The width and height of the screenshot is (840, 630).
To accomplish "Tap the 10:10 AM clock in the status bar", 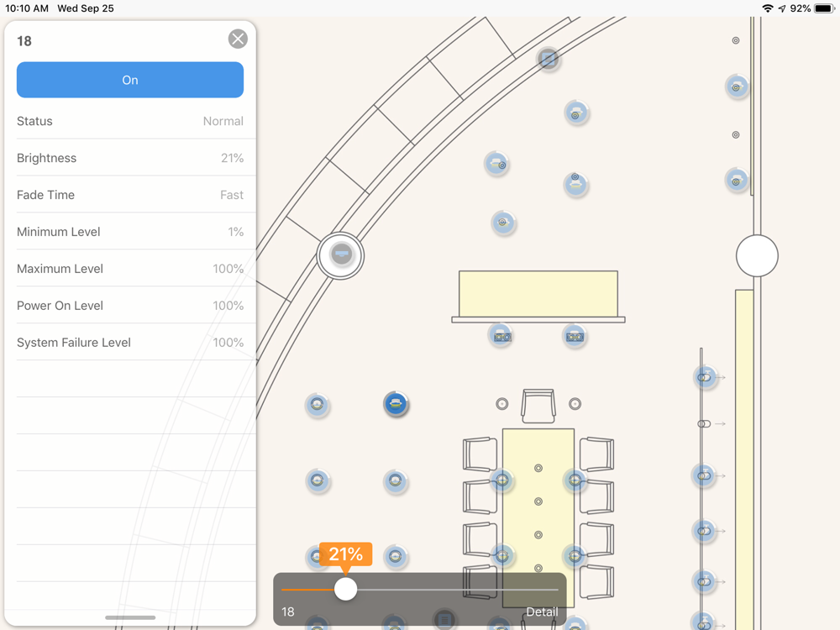I will 27,8.
